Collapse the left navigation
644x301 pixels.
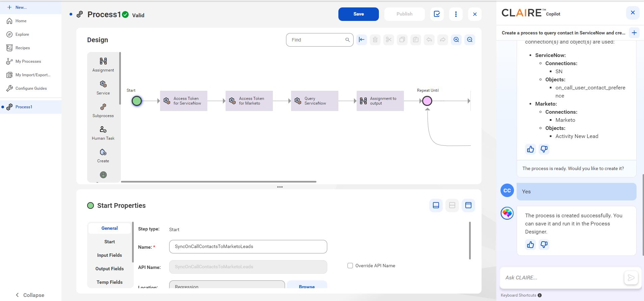(30, 295)
